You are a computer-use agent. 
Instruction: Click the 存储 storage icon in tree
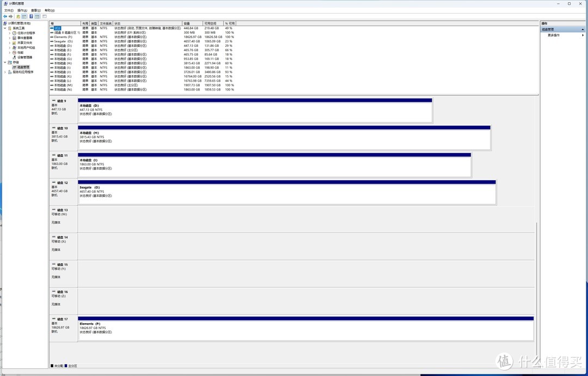(10, 62)
